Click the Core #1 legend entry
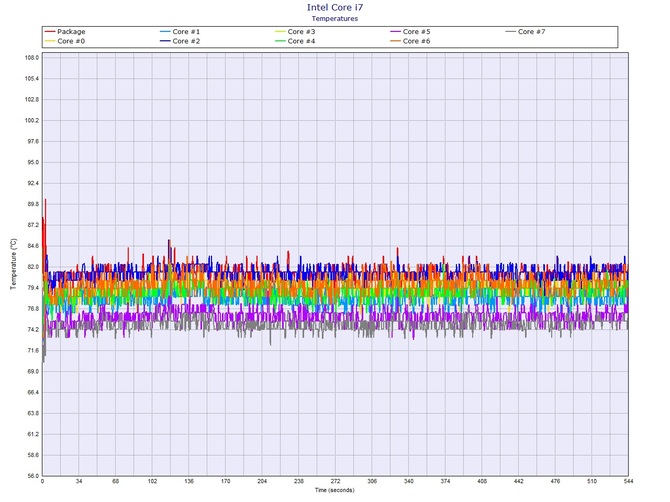This screenshot has width=670, height=502. (x=180, y=32)
